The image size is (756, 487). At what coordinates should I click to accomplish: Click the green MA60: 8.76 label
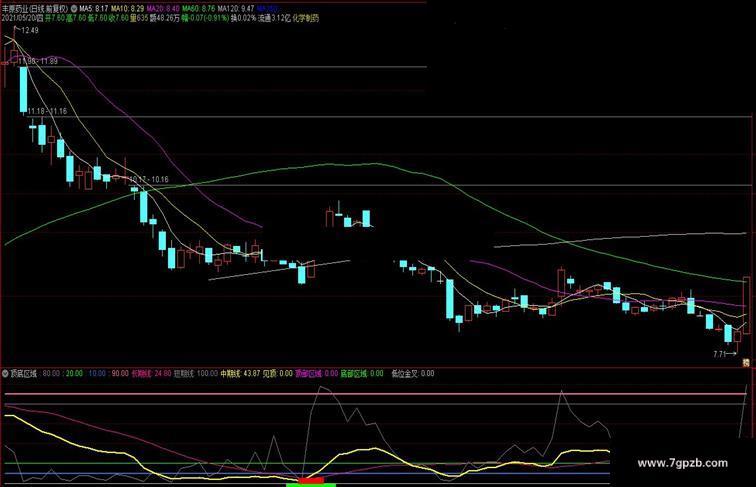pyautogui.click(x=198, y=9)
